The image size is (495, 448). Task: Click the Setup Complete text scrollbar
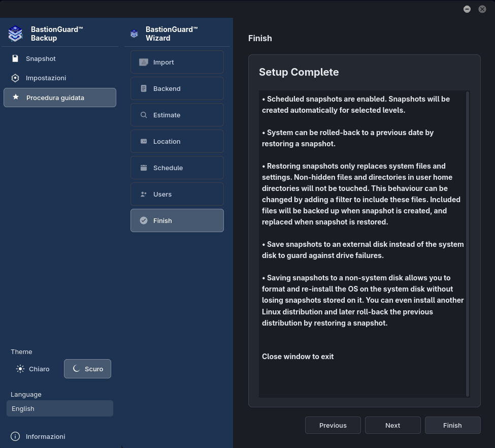(468, 244)
